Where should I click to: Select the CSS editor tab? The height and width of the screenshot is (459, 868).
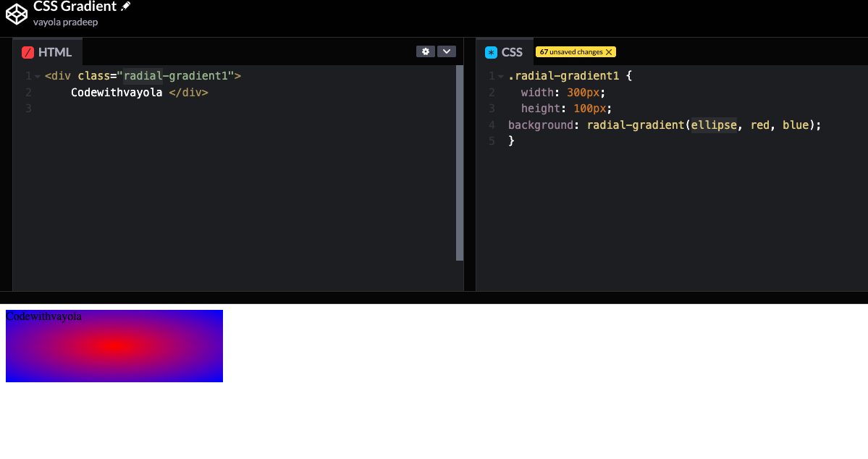pyautogui.click(x=505, y=52)
